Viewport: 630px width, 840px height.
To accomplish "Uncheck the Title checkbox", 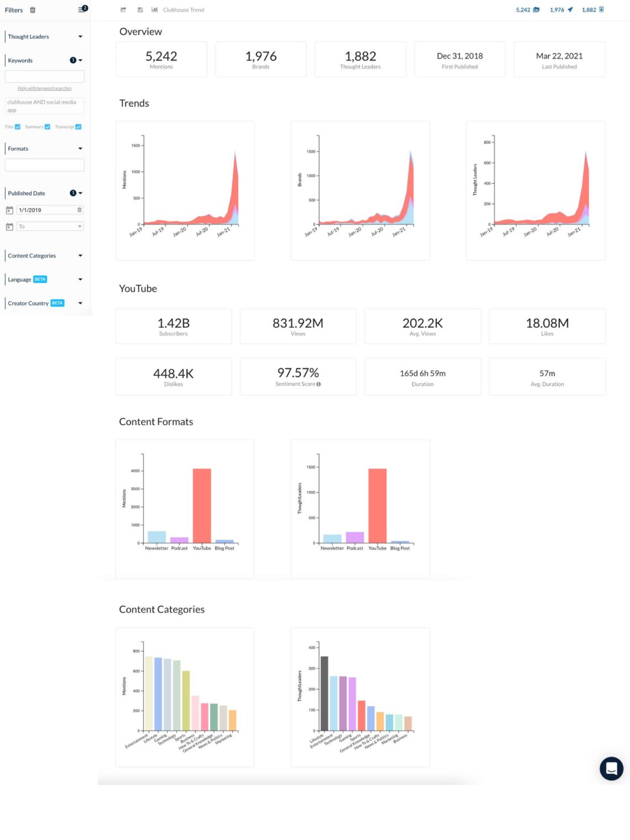I will (18, 127).
